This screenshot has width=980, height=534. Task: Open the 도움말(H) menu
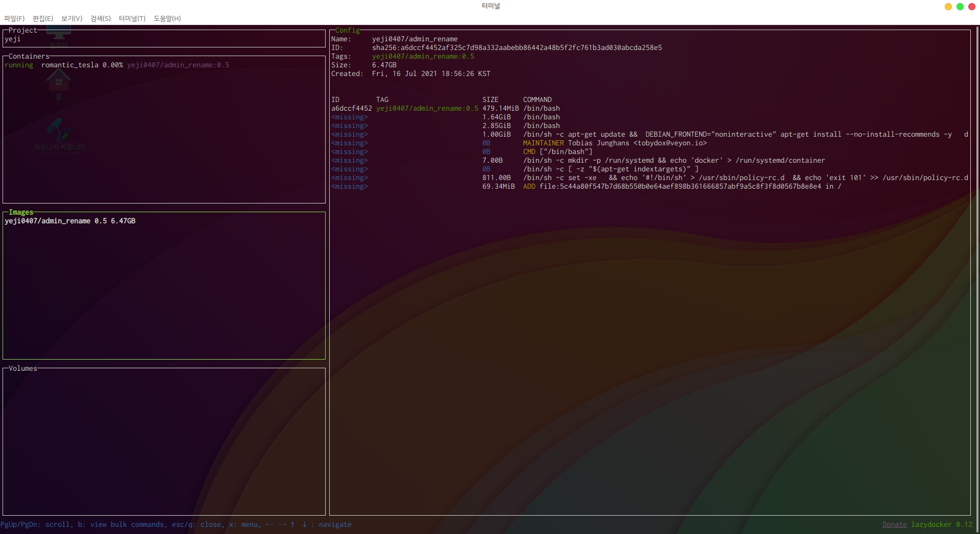(x=167, y=18)
